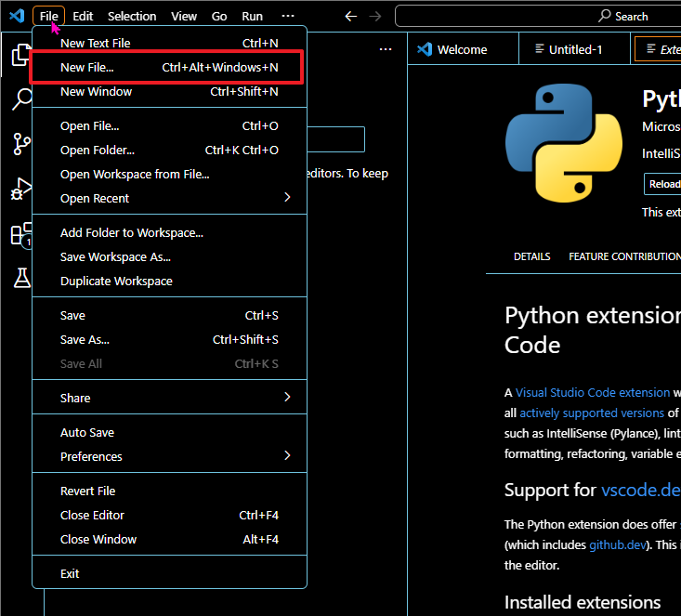Viewport: 681px width, 616px height.
Task: Choose New Window menu entry
Action: point(169,92)
